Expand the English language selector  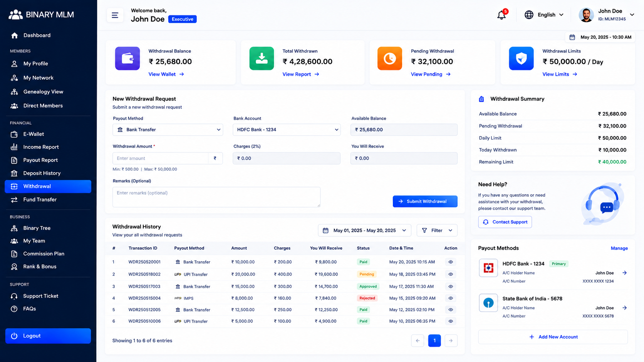544,15
